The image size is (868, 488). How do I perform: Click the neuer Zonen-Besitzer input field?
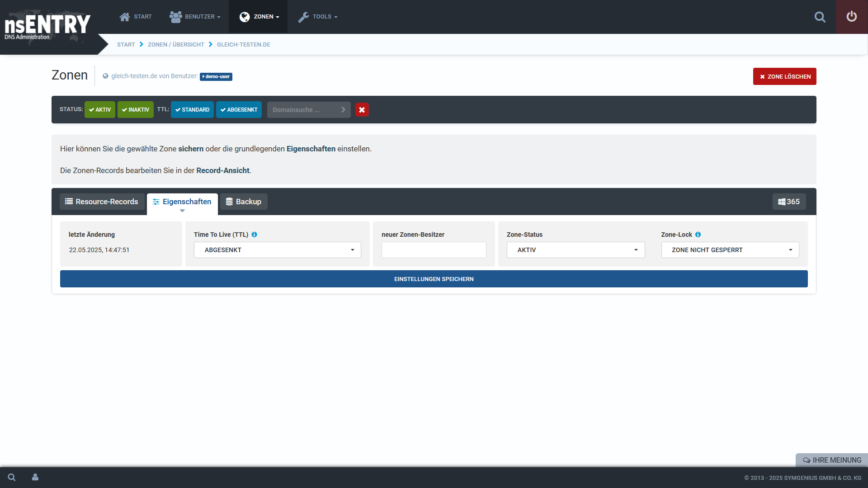pos(434,250)
